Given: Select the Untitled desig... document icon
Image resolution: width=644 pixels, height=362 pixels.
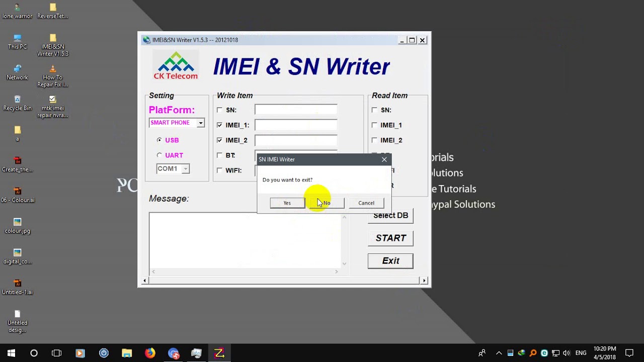Looking at the screenshot, I should pyautogui.click(x=17, y=321).
